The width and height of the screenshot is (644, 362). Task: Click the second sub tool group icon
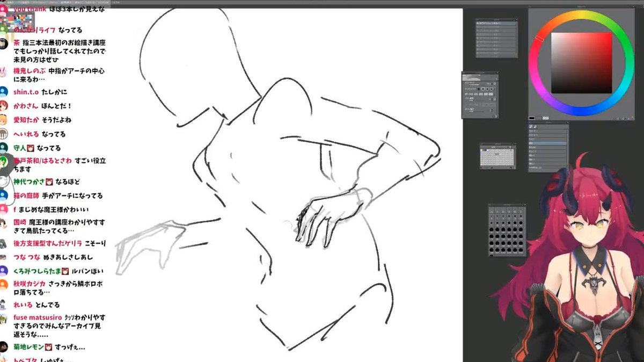(536, 127)
